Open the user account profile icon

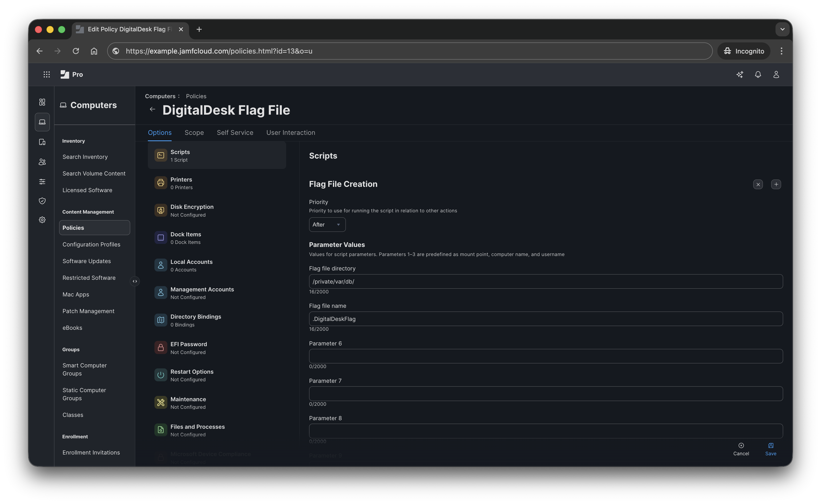click(x=776, y=74)
